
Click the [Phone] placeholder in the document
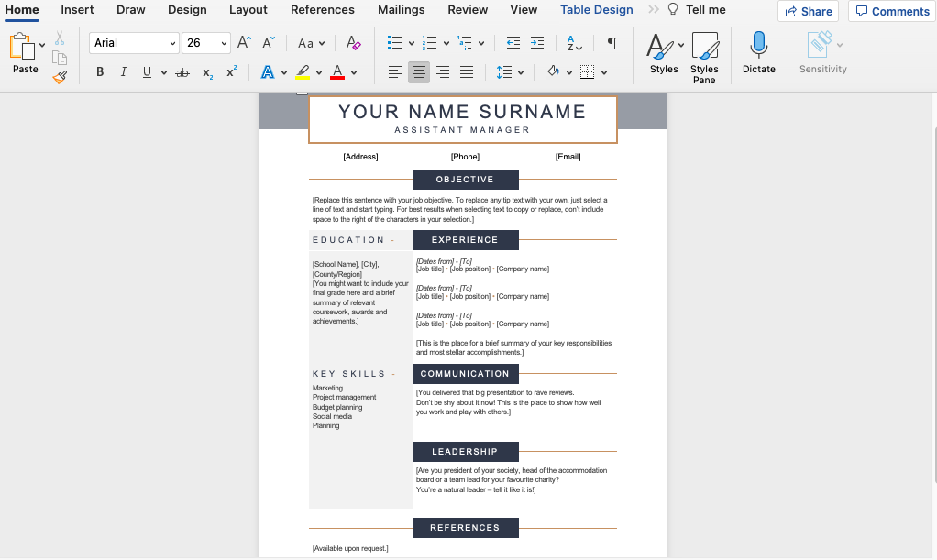tap(465, 156)
